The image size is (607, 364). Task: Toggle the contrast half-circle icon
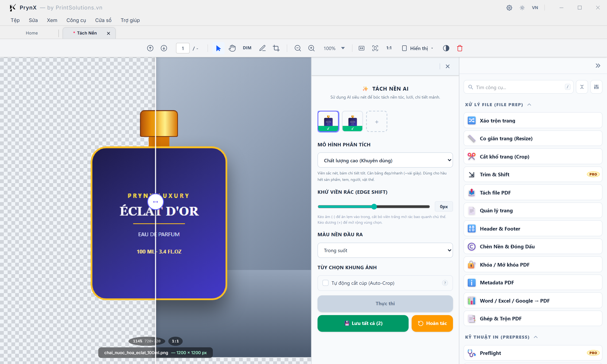click(446, 48)
